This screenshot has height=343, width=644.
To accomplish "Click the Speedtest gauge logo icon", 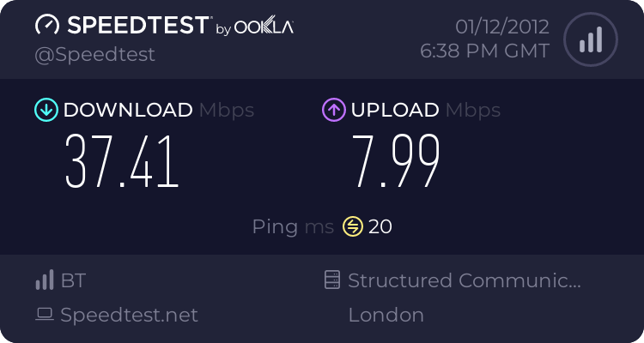I will pos(47,25).
